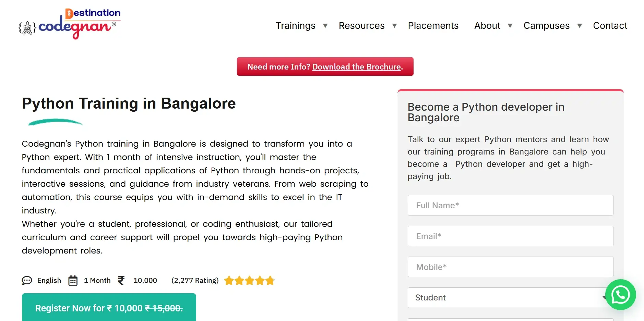
Task: Click the speech bubble language icon
Action: point(27,281)
